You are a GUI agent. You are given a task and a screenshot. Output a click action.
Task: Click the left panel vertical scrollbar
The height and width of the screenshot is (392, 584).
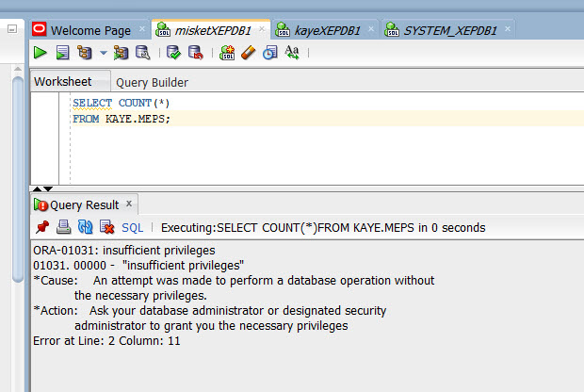tap(18, 179)
